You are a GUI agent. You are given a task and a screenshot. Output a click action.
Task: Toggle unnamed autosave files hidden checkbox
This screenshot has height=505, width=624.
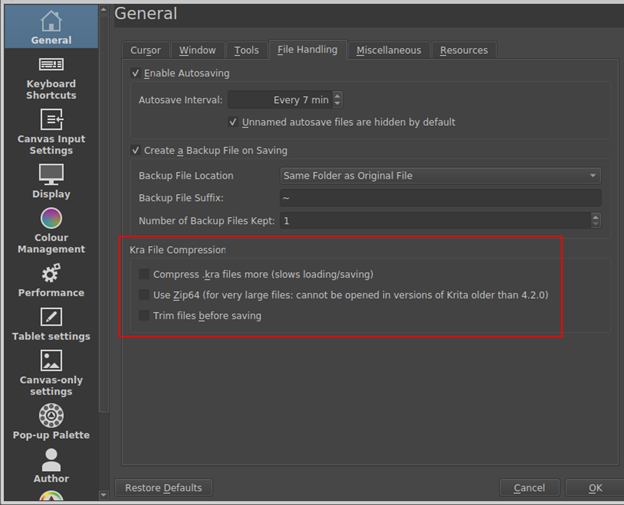tap(233, 122)
